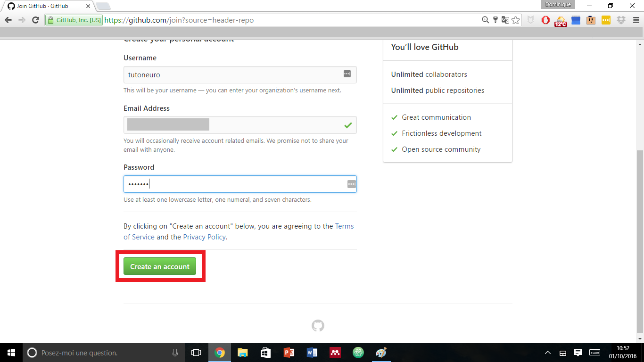The image size is (644, 362).
Task: Click the browser back arrow
Action: click(x=8, y=20)
